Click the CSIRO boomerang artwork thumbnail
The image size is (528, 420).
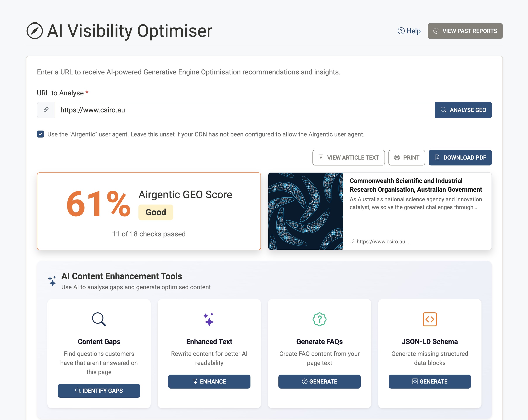(305, 211)
